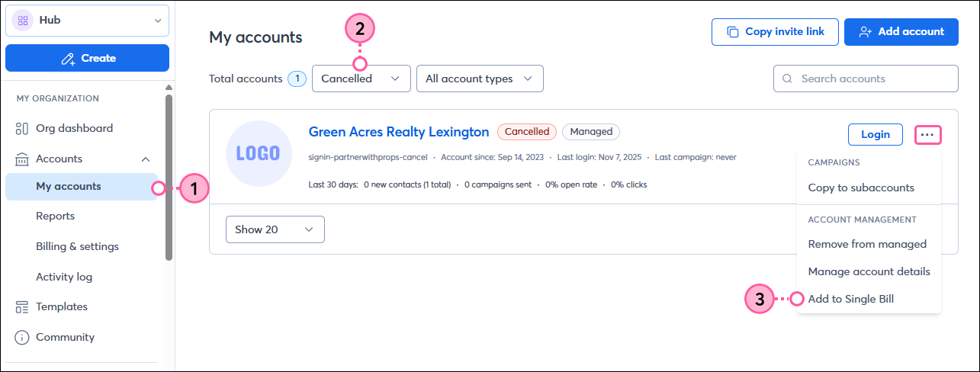Viewport: 980px width, 372px height.
Task: Open Templates section
Action: tap(62, 306)
